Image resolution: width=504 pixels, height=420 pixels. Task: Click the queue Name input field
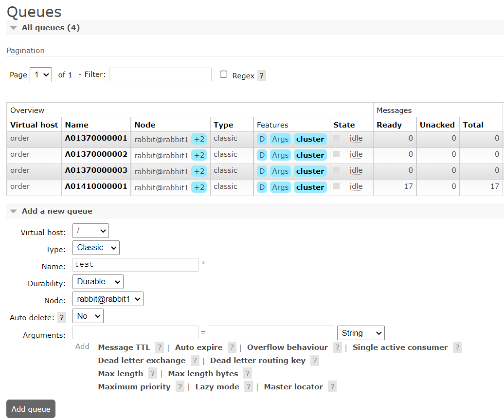point(135,265)
